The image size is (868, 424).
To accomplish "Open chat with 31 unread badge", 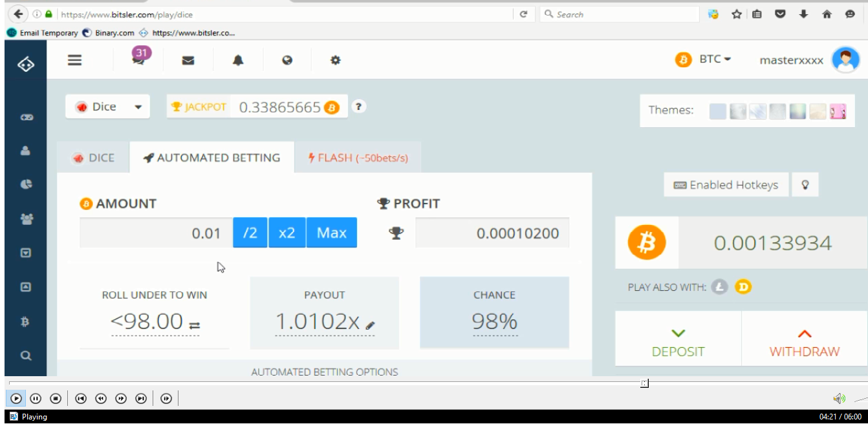I will [138, 57].
